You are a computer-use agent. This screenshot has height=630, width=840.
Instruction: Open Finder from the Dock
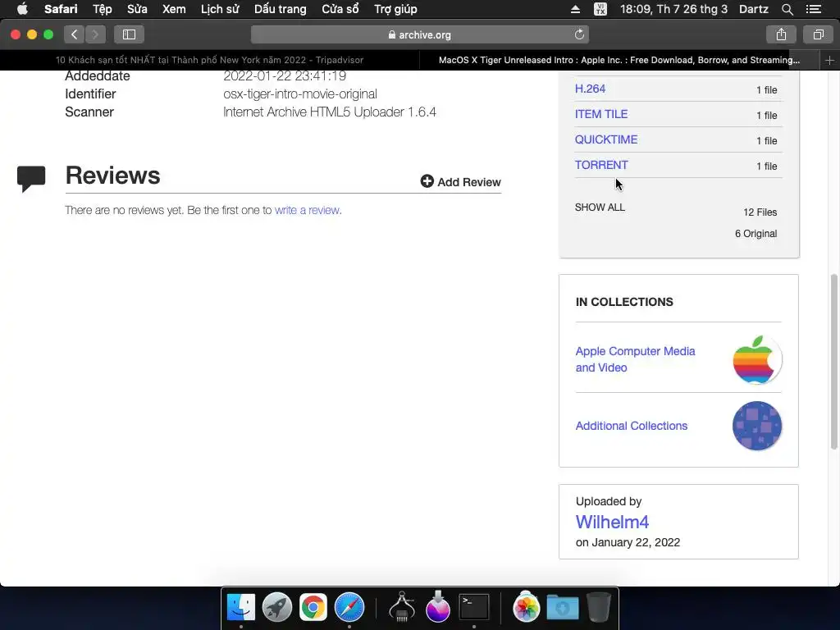[241, 608]
